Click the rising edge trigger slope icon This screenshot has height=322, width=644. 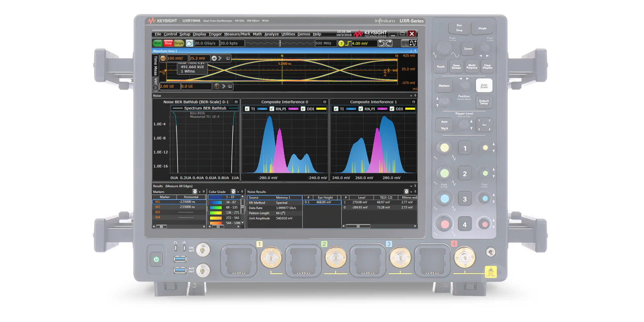pyautogui.click(x=348, y=43)
